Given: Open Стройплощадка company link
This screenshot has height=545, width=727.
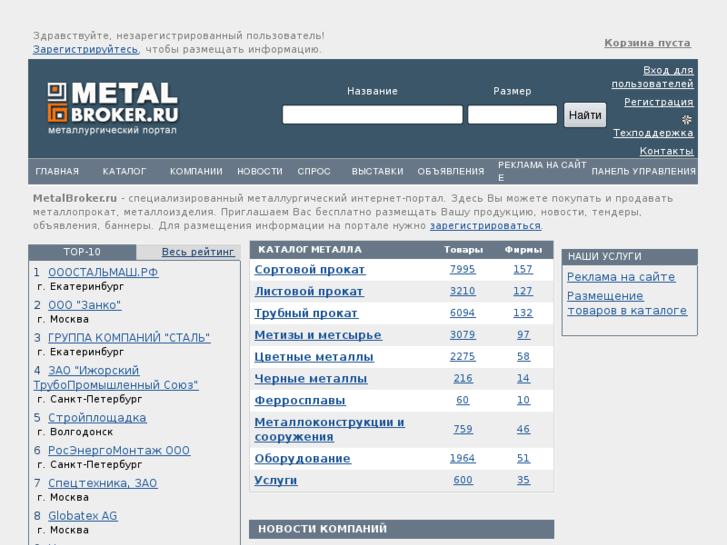Looking at the screenshot, I should coord(97,418).
